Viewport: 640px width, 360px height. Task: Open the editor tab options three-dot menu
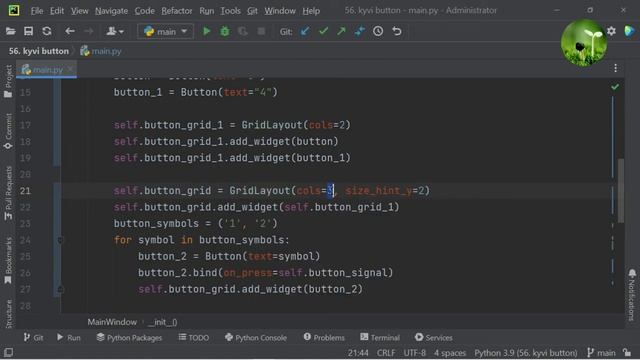(x=616, y=68)
